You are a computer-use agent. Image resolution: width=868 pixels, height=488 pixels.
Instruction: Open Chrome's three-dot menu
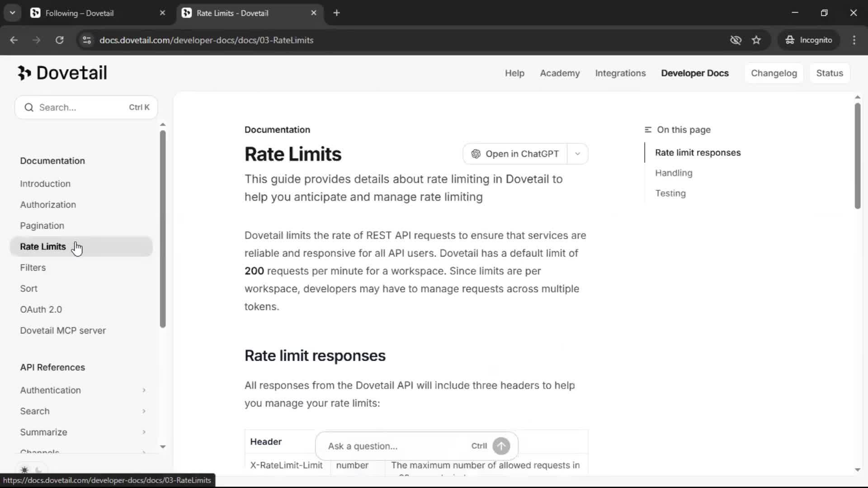coord(854,40)
